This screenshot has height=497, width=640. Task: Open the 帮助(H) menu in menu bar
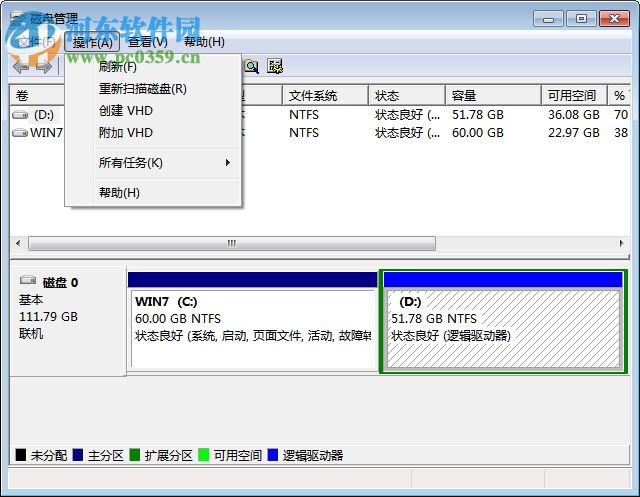204,42
